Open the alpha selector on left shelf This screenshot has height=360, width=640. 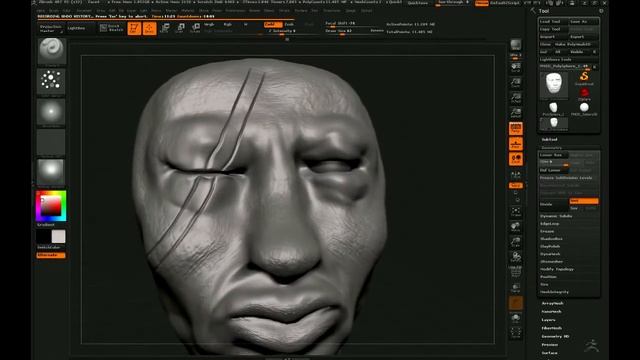tap(51, 111)
